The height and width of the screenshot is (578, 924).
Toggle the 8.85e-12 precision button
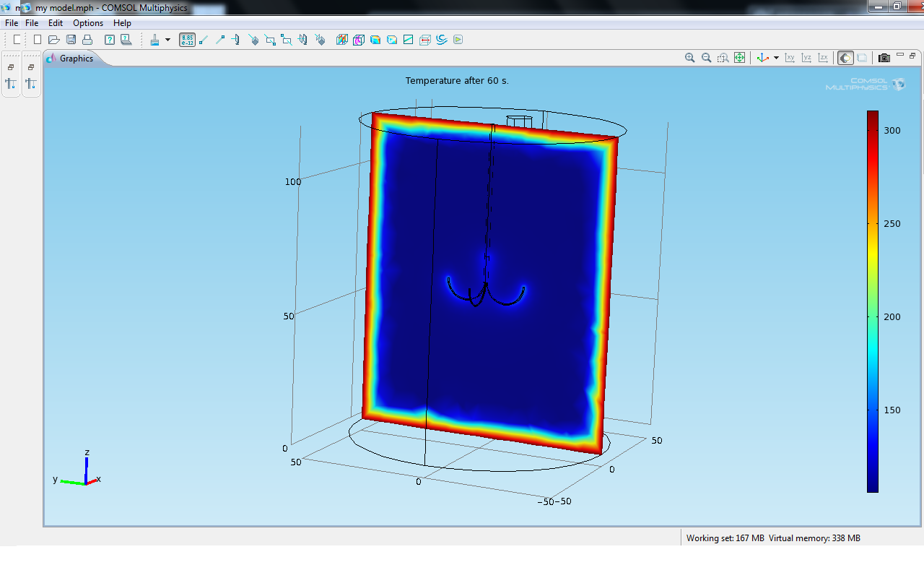pos(187,40)
